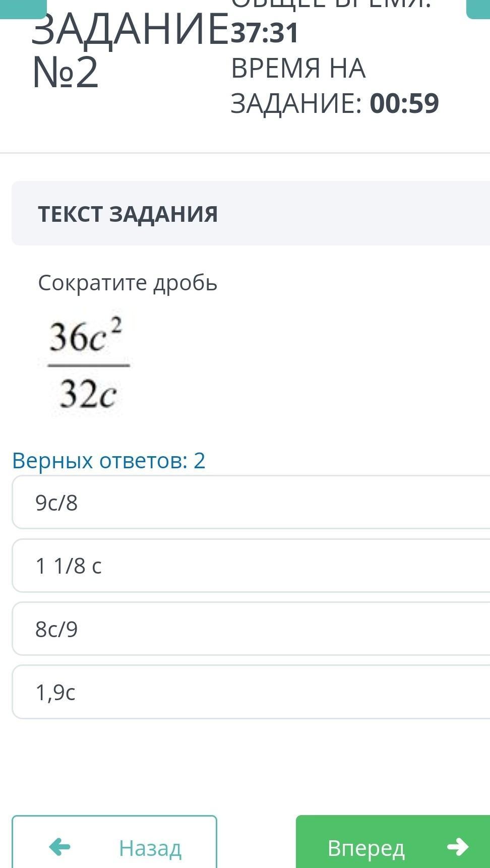Screen dimensions: 490x868
Task: Select answer option 8c/9
Action: (251, 629)
